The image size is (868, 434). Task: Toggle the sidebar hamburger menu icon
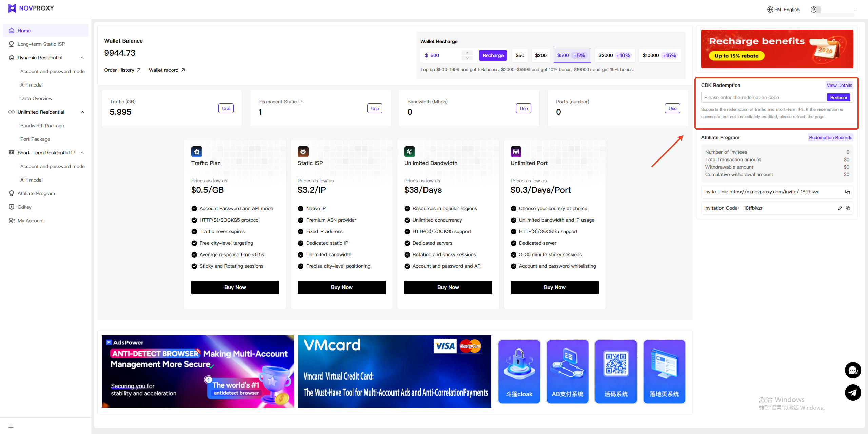point(11,426)
